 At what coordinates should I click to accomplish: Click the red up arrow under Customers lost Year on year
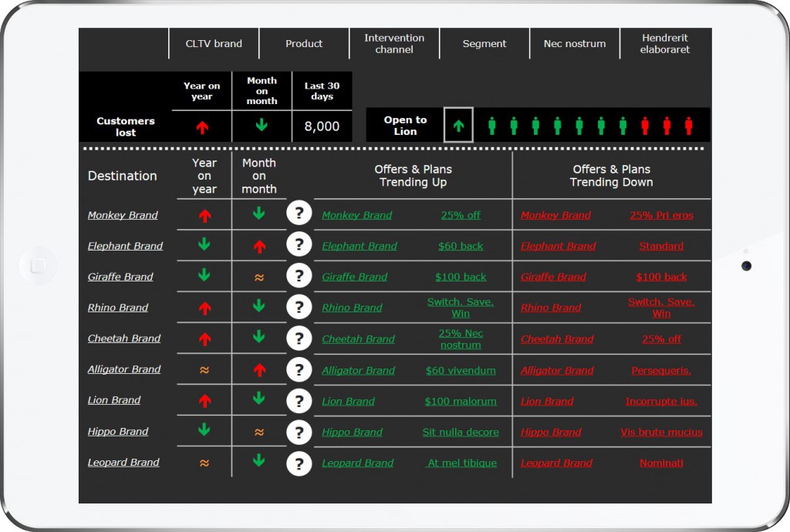coord(202,127)
